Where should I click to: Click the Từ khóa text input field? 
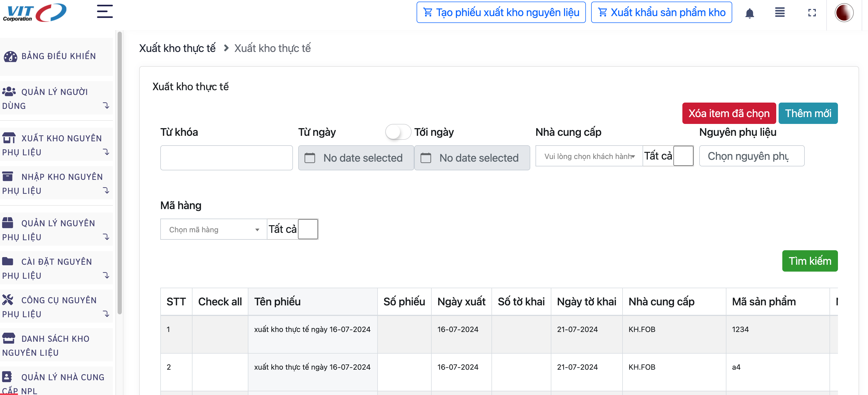point(226,158)
